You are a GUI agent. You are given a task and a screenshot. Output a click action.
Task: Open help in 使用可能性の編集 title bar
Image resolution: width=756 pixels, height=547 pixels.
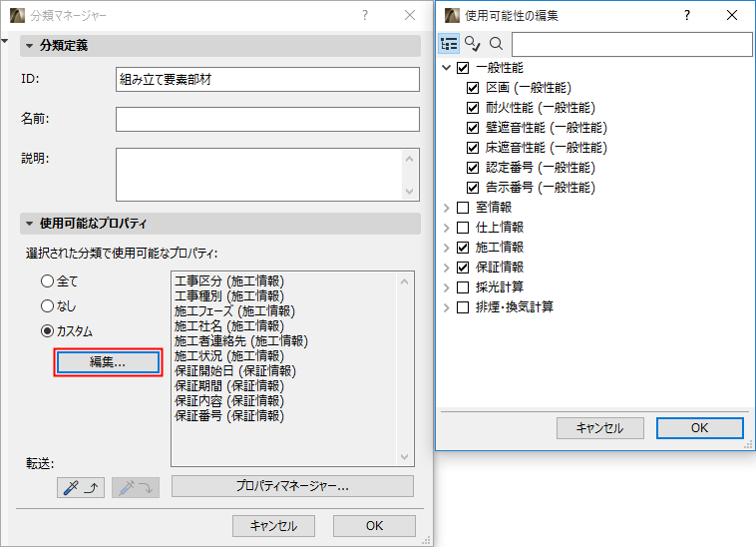click(687, 15)
